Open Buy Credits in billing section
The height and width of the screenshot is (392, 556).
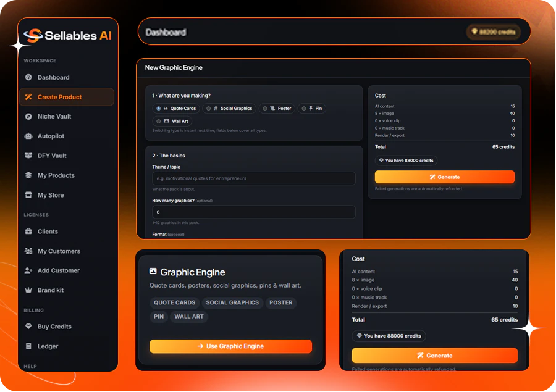67,327
